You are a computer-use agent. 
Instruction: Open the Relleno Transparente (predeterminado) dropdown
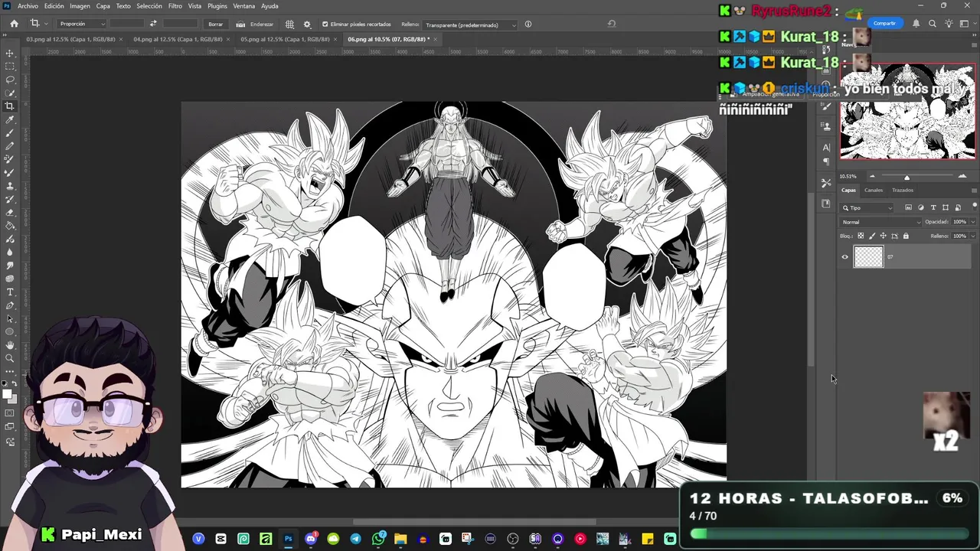click(470, 24)
